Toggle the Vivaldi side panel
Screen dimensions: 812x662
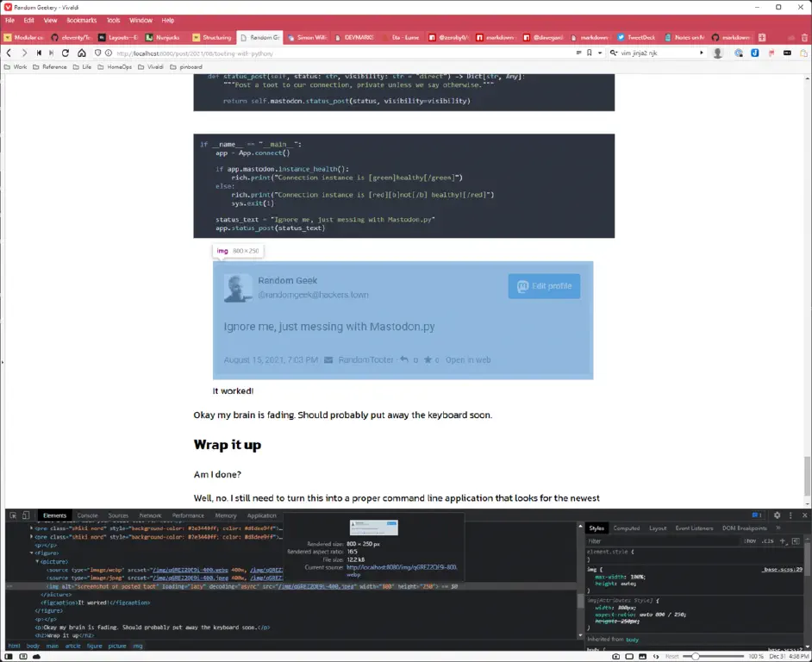[9, 656]
